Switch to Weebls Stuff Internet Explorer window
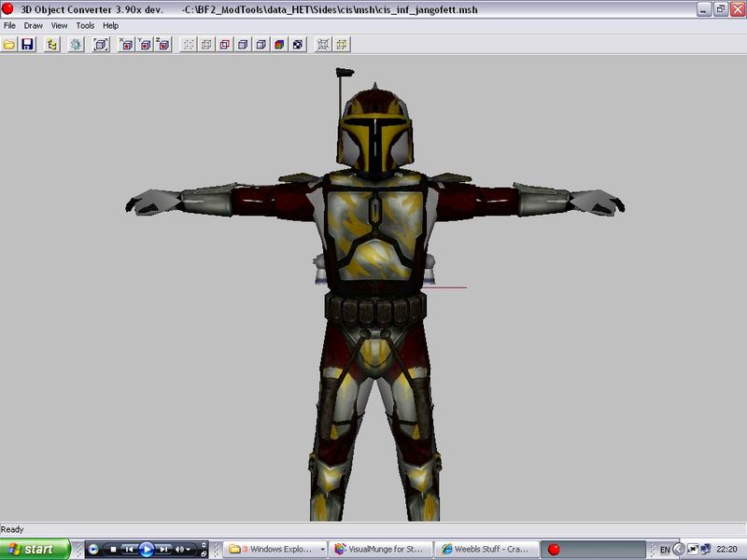Viewport: 747px width, 560px height. (486, 550)
